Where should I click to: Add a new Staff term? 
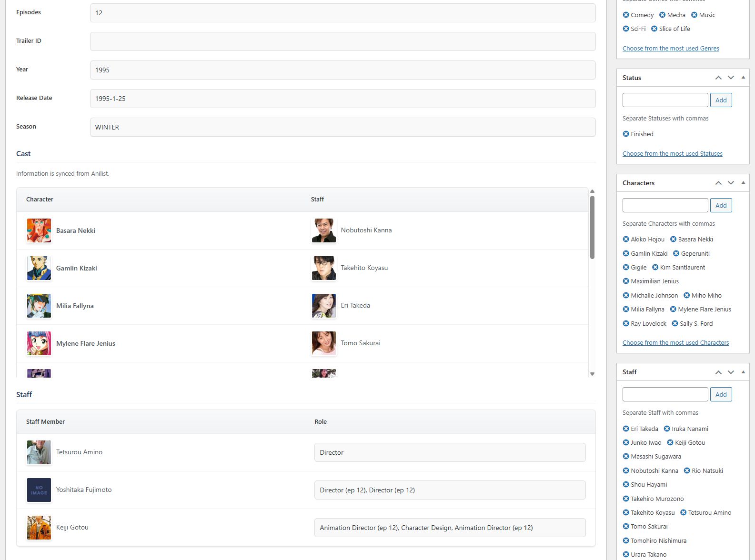click(x=721, y=394)
